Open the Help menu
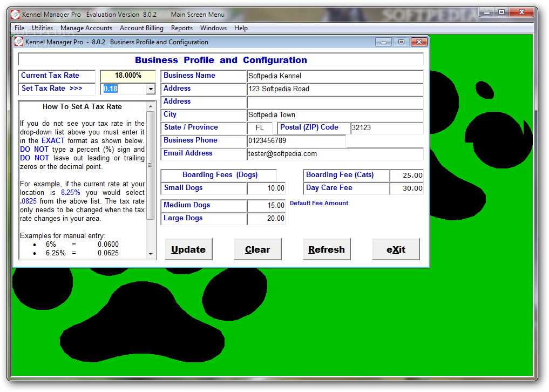 241,28
